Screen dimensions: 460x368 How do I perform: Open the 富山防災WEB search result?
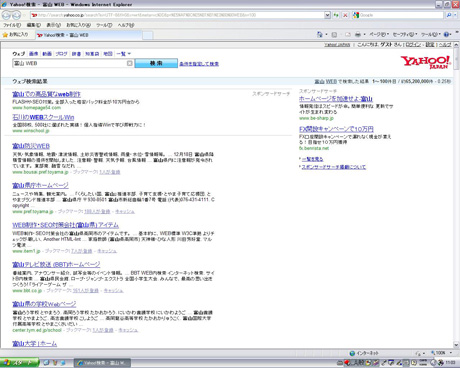coord(31,146)
